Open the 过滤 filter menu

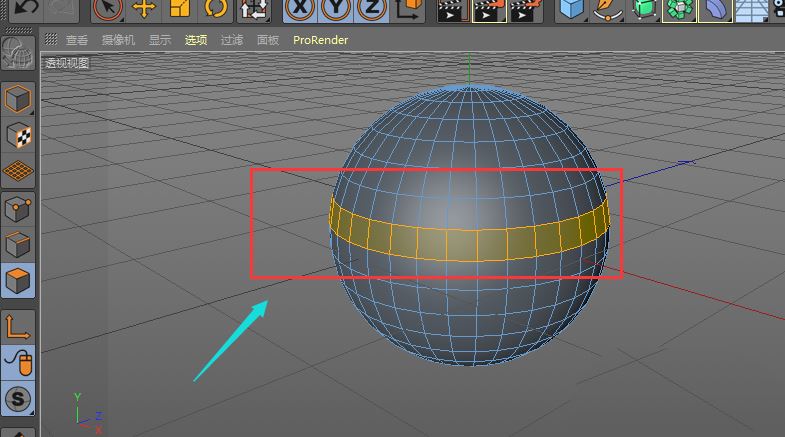click(x=232, y=40)
